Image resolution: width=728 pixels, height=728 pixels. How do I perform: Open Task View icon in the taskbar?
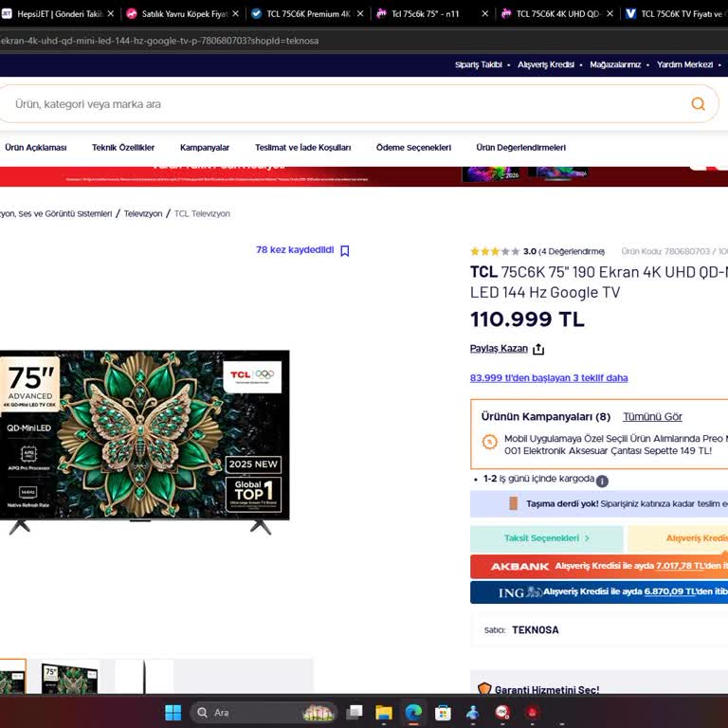point(355,712)
